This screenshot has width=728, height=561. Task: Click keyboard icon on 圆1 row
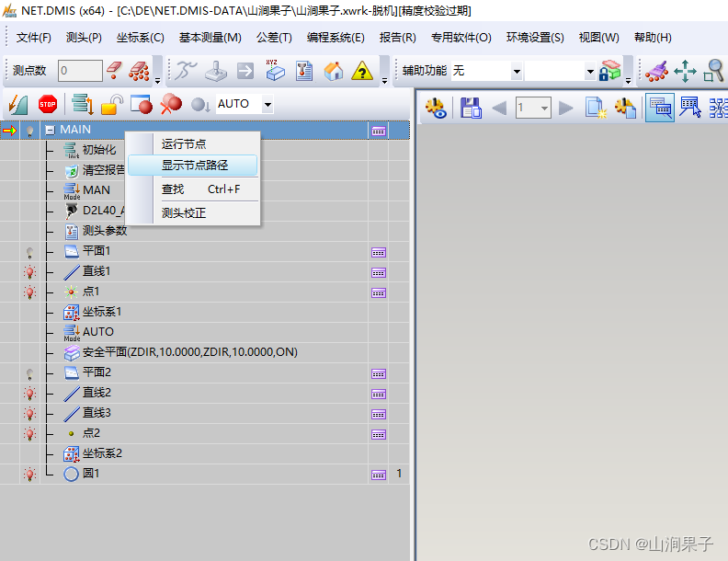pos(379,475)
